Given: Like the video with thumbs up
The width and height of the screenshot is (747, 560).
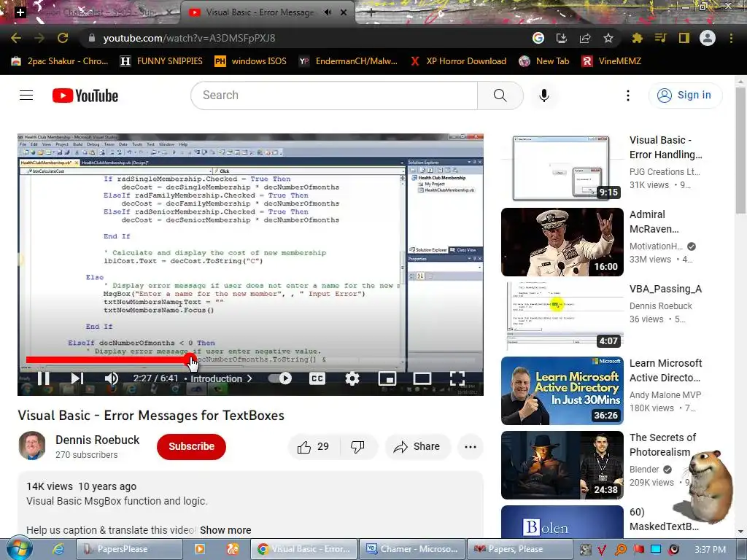Looking at the screenshot, I should point(314,447).
